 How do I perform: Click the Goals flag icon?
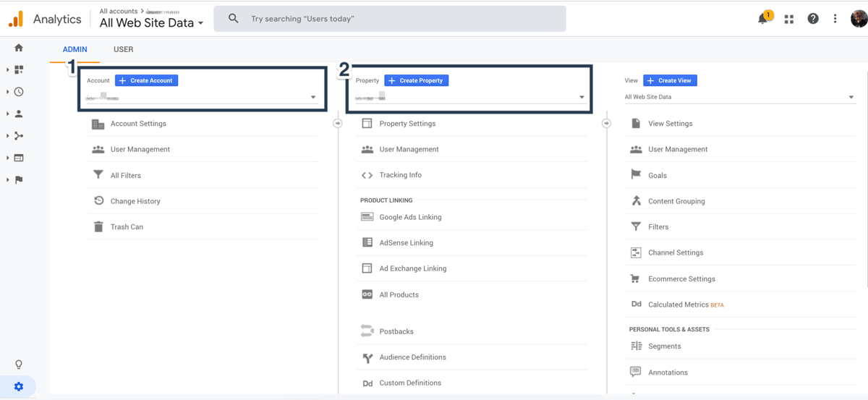click(636, 175)
